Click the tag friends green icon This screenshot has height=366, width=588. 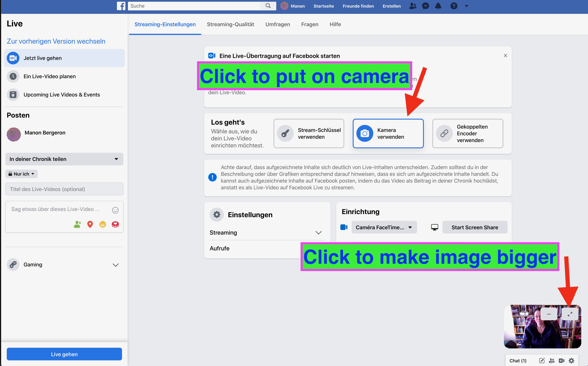pyautogui.click(x=77, y=224)
